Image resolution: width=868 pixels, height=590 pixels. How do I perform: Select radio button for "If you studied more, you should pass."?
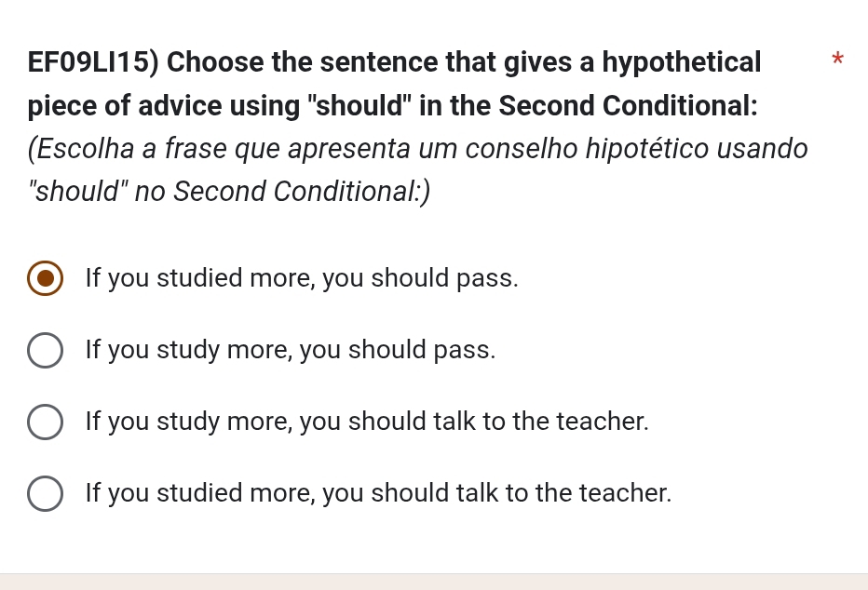(x=45, y=278)
